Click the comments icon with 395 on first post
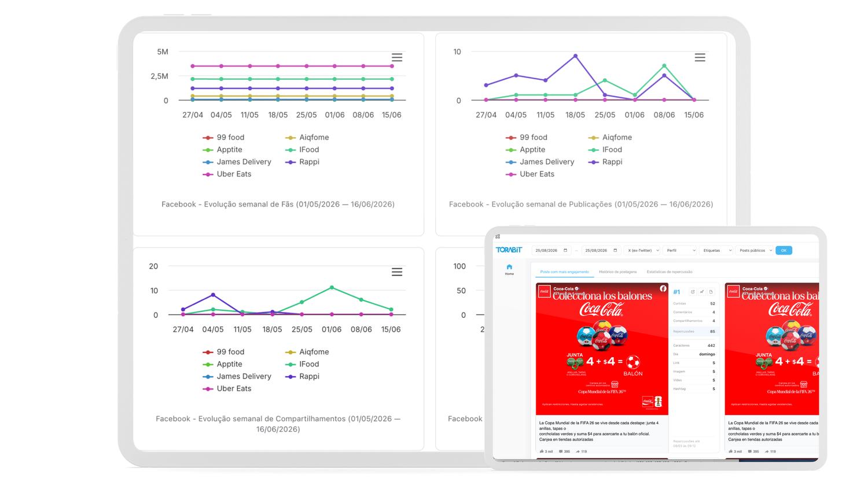Screen dimensions: 868x488 pyautogui.click(x=560, y=452)
